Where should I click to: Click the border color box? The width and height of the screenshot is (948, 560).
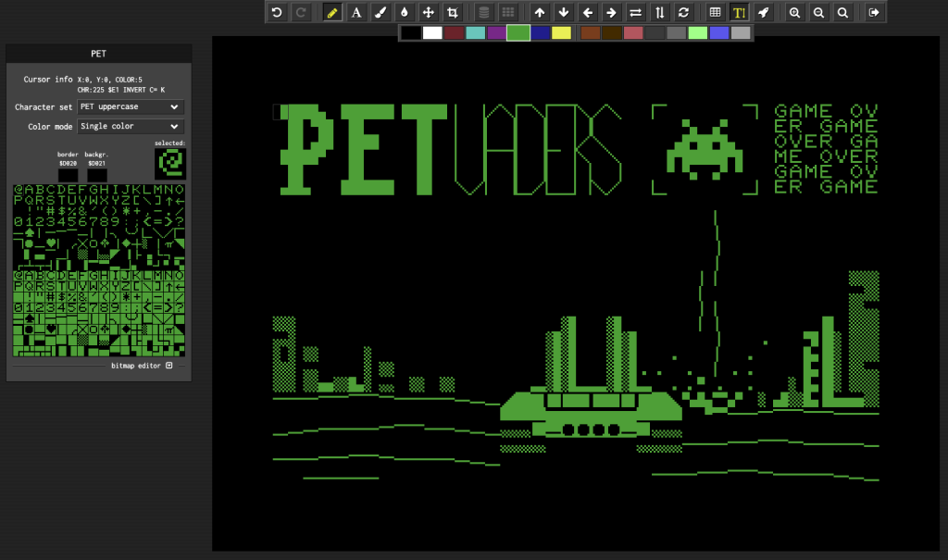coord(68,175)
